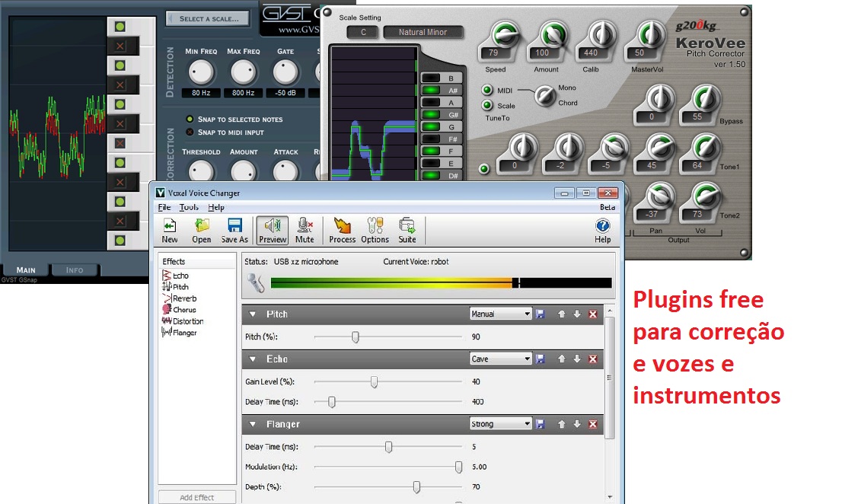Open the Tools menu in Voxal
842x504 pixels.
click(x=188, y=207)
